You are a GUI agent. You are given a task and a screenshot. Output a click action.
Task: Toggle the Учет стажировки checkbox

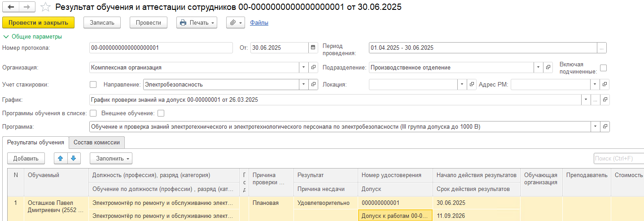coord(93,84)
